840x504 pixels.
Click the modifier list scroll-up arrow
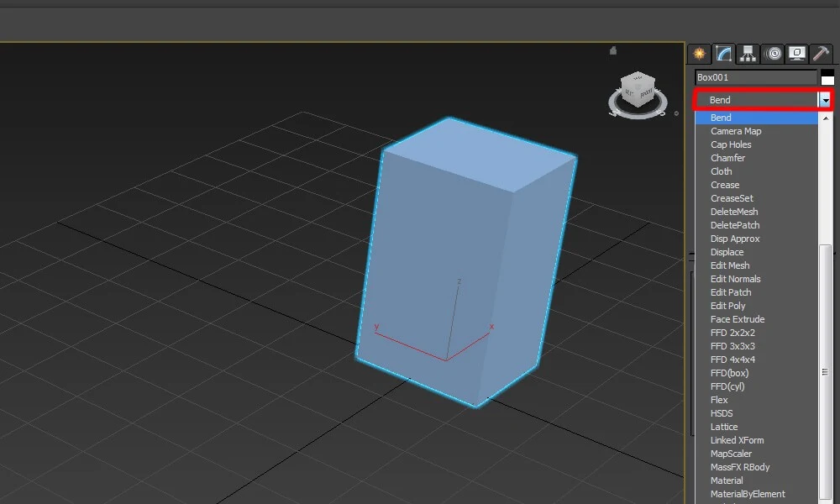point(826,118)
